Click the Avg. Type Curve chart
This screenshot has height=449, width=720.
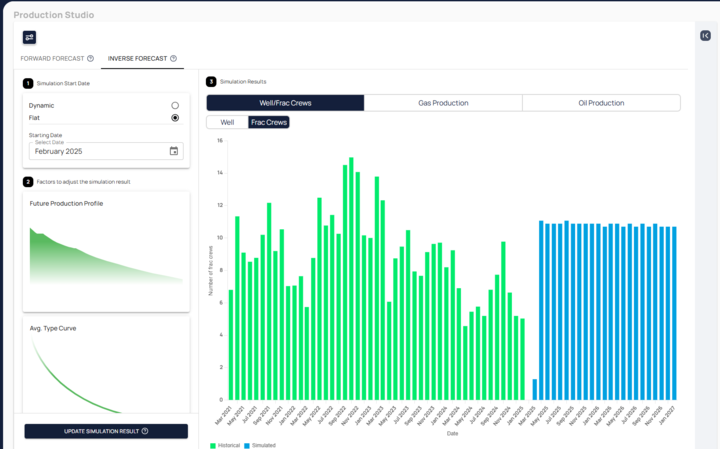[106, 370]
